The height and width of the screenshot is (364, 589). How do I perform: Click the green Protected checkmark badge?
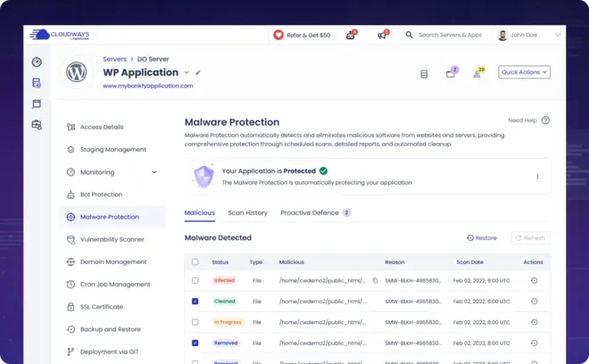323,171
